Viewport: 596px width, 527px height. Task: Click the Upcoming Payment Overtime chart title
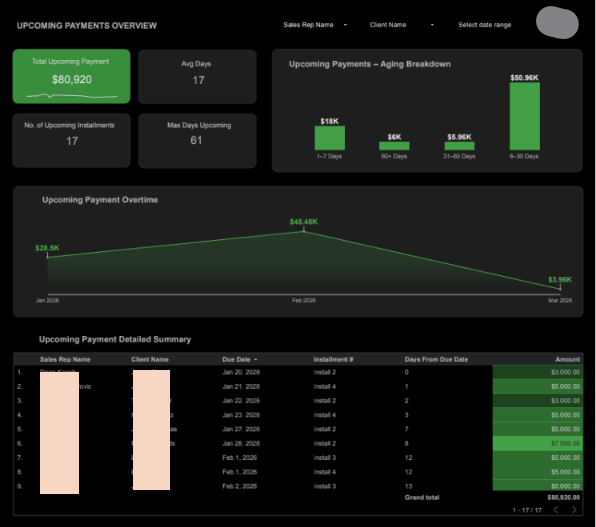point(100,200)
